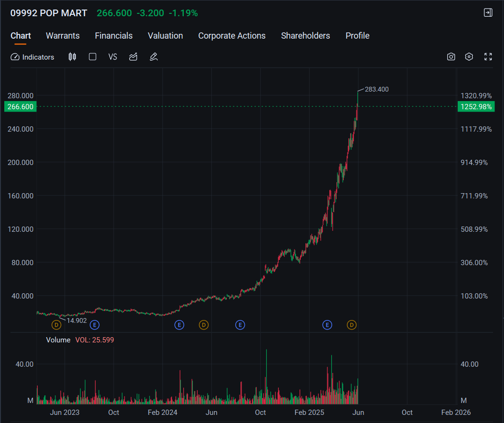Open the Indicators panel
The height and width of the screenshot is (423, 504).
[32, 57]
